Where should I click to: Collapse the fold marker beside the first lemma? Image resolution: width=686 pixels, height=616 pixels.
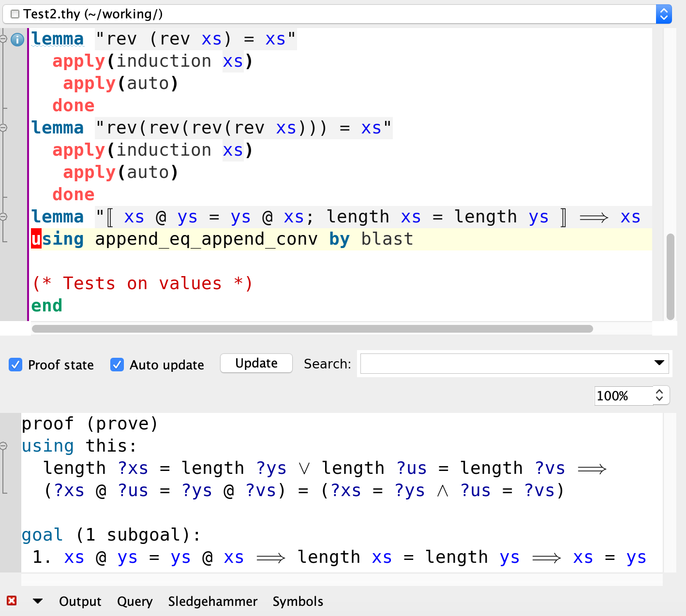point(4,40)
